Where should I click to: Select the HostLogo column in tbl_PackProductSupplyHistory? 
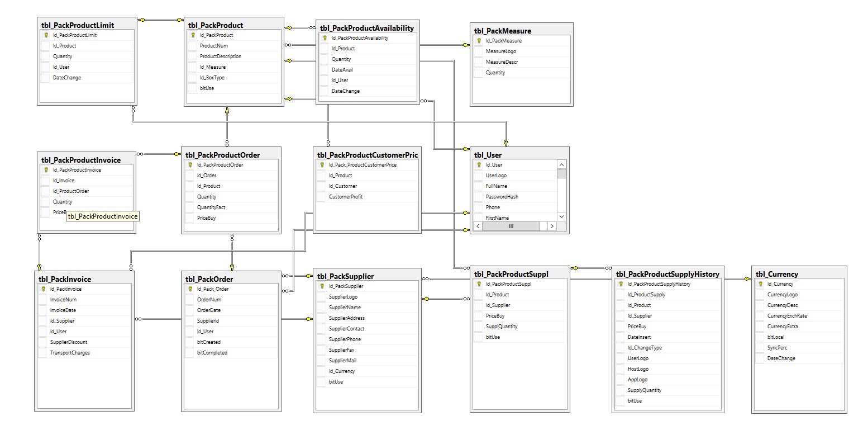[x=667, y=369]
